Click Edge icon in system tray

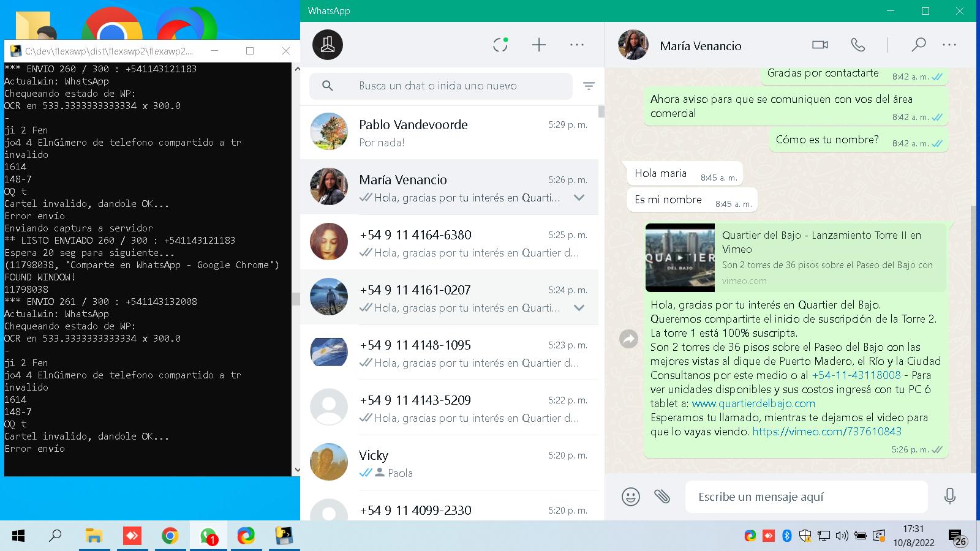coord(750,536)
